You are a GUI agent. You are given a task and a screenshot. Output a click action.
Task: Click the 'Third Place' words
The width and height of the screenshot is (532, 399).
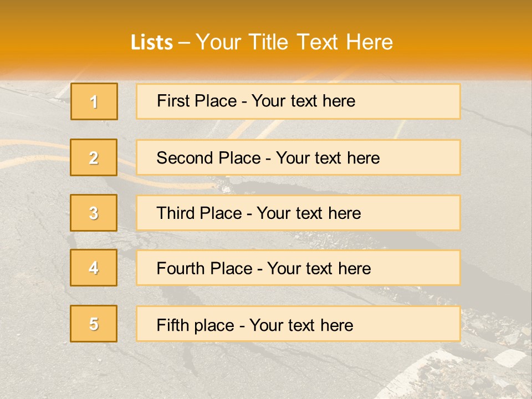[199, 213]
